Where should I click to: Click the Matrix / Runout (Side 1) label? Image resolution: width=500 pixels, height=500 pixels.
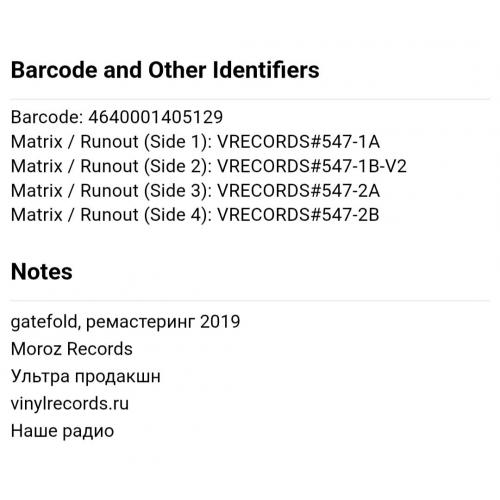(x=111, y=142)
